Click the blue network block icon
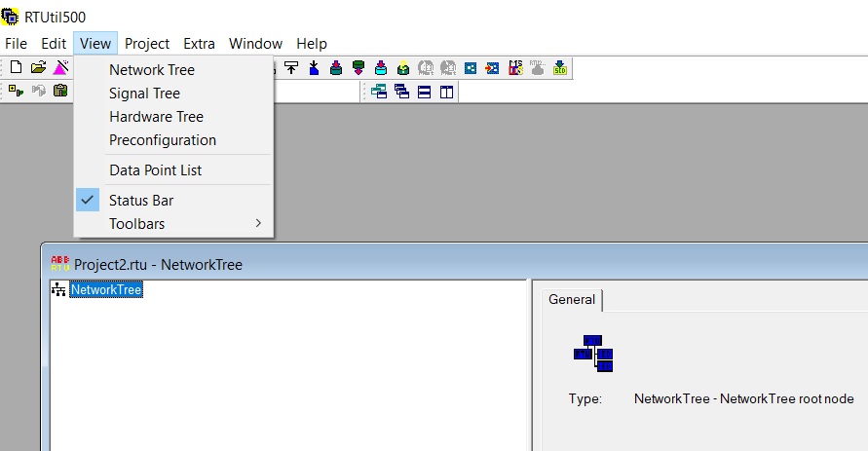868x451 pixels. [471, 68]
